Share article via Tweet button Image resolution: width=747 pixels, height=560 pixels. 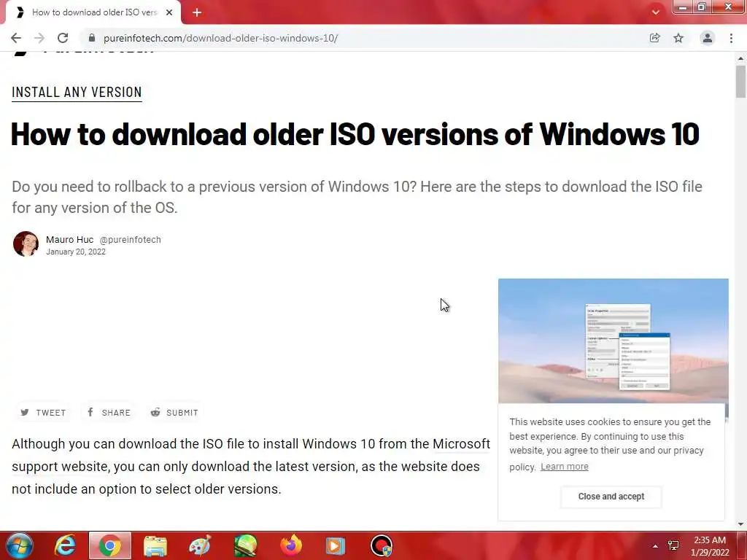click(43, 413)
